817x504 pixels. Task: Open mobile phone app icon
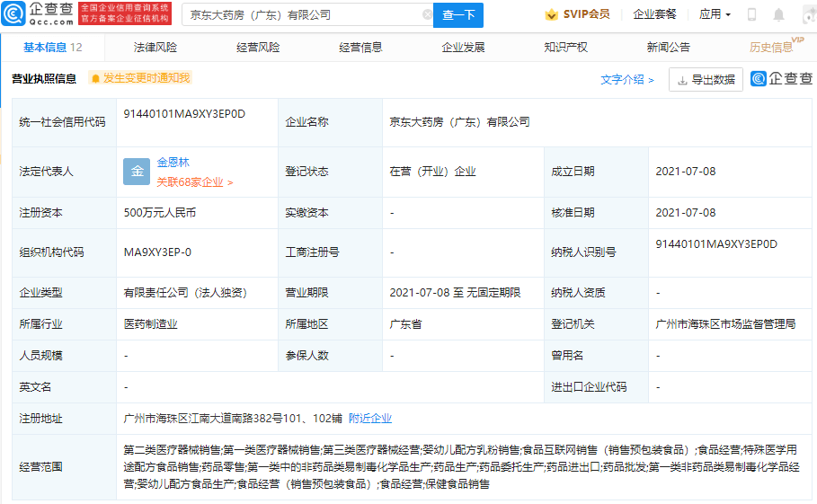[x=751, y=15]
